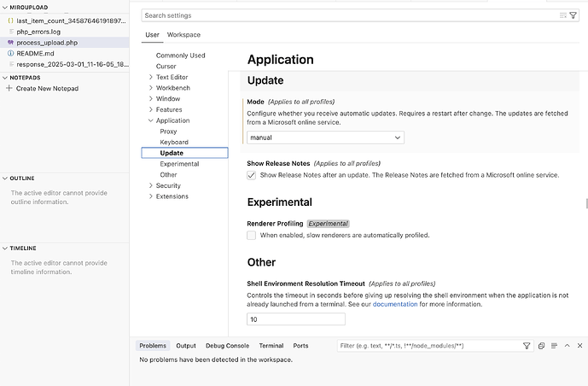
Task: Open the Terminal panel tab
Action: (x=271, y=346)
